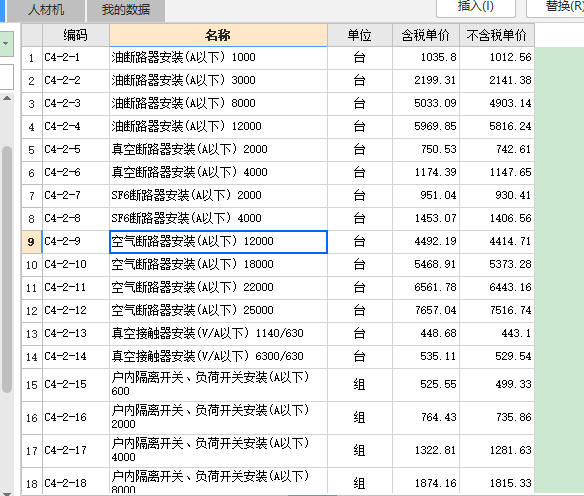The height and width of the screenshot is (496, 584).
Task: Click the 名称 column header
Action: tap(218, 35)
